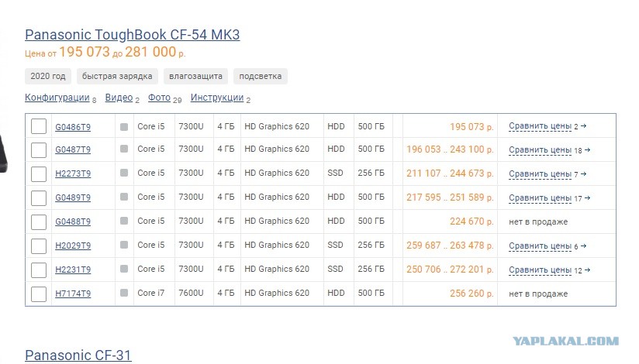639x364 pixels.
Task: Open Panasonic ToughBook CF-54 MK3 title link
Action: pos(132,35)
